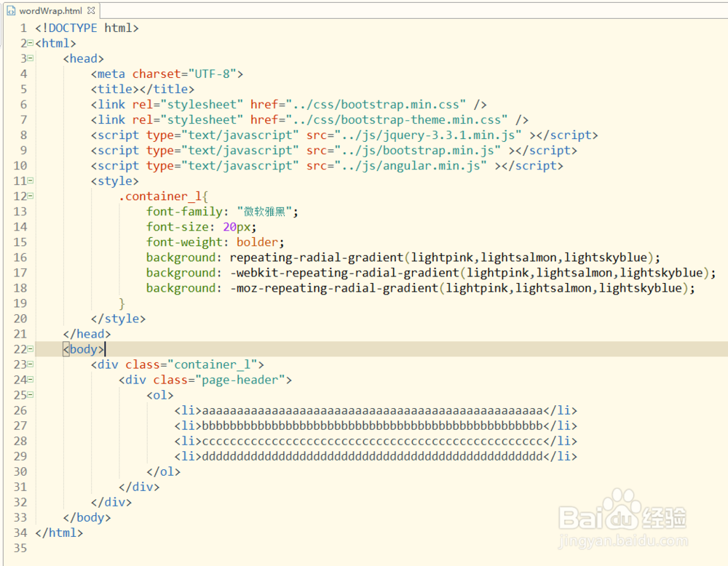Click the jquery-3.3.1.min.js src path
The width and height of the screenshot is (728, 566).
click(x=431, y=135)
